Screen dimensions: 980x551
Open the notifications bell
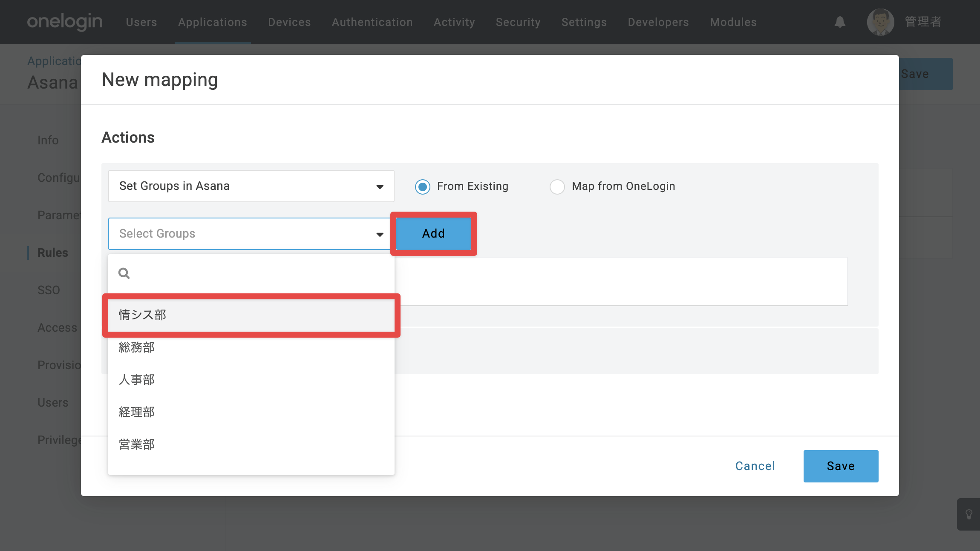(x=840, y=22)
